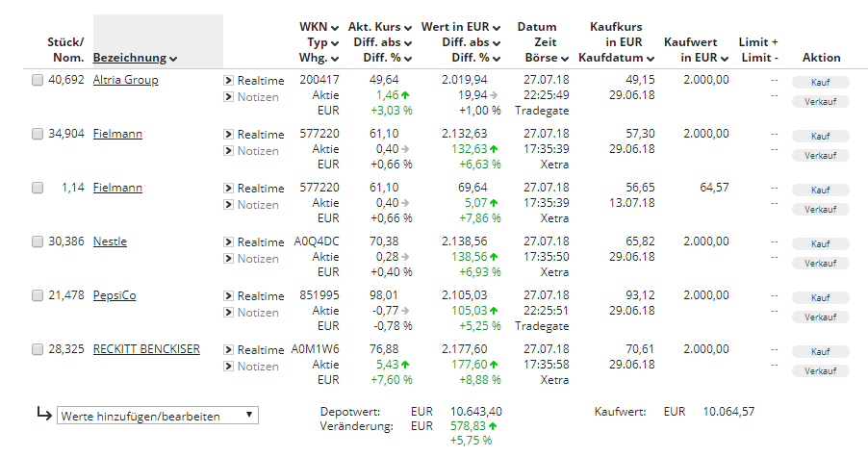Screen dimensions: 868x457
Task: Click Verkauf button for RECKITT BENCKISER
Action: click(821, 371)
